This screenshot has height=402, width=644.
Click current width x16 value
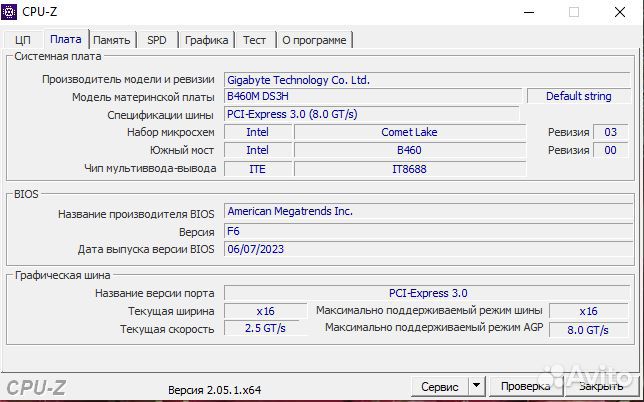point(265,311)
